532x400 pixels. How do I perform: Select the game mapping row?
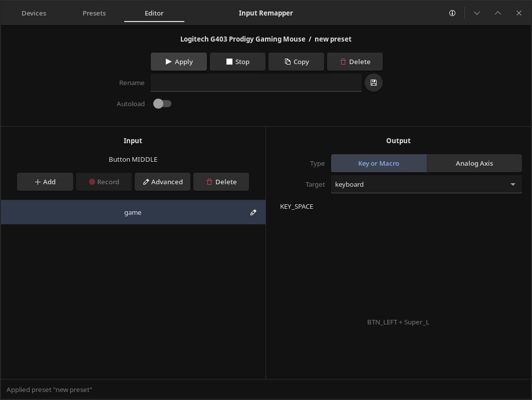(133, 212)
